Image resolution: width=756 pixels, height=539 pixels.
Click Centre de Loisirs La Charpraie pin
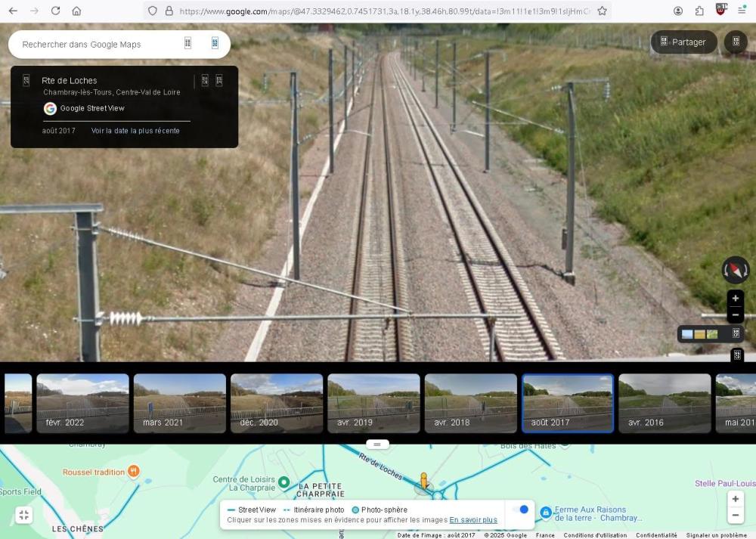coord(284,482)
